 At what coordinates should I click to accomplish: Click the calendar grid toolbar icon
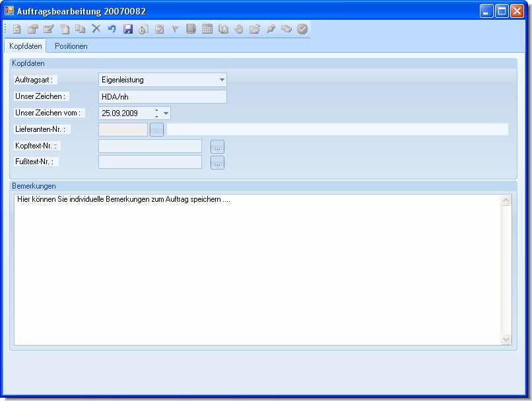click(x=207, y=29)
